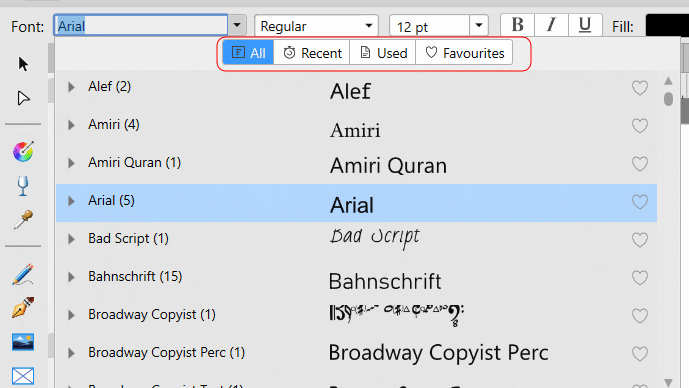Toggle Bold formatting

tap(518, 25)
